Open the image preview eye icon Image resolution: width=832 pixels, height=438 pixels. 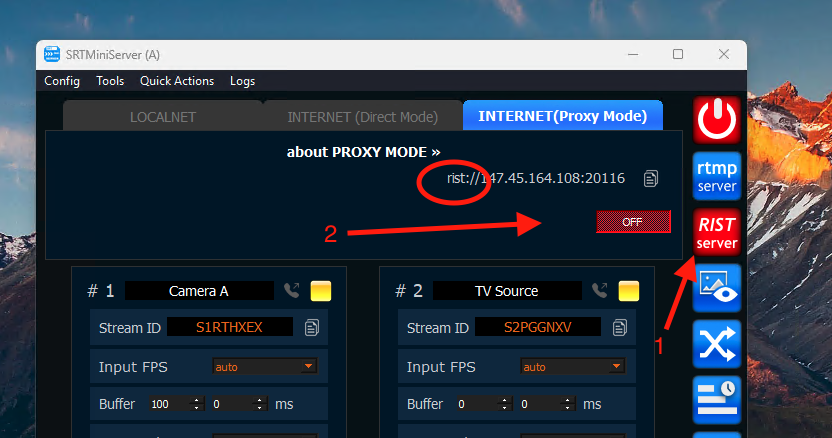(x=716, y=289)
